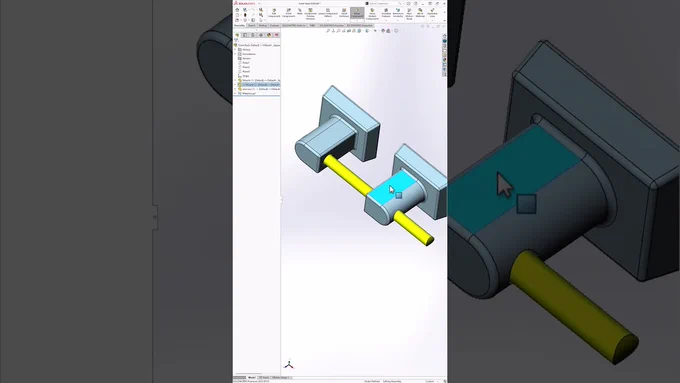Switch to the Assembly ribbon tab
This screenshot has height=383, width=680.
pos(239,26)
